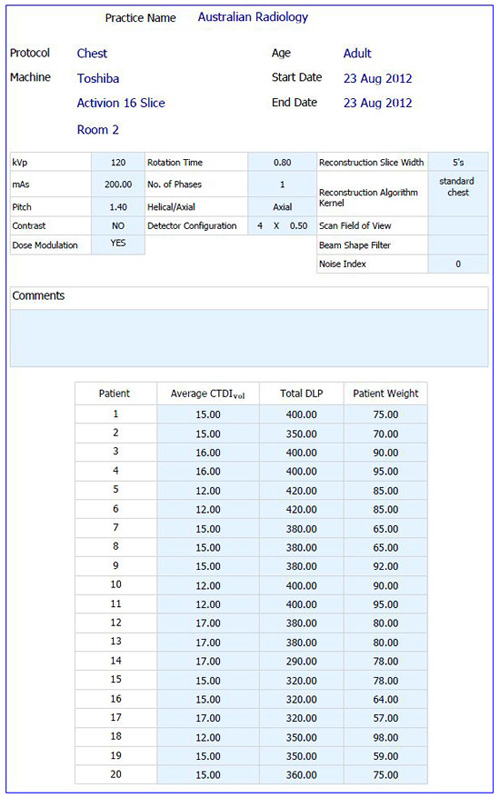Select patient 14 Total DLP cell 290.00
The width and height of the screenshot is (500, 798).
(x=301, y=661)
